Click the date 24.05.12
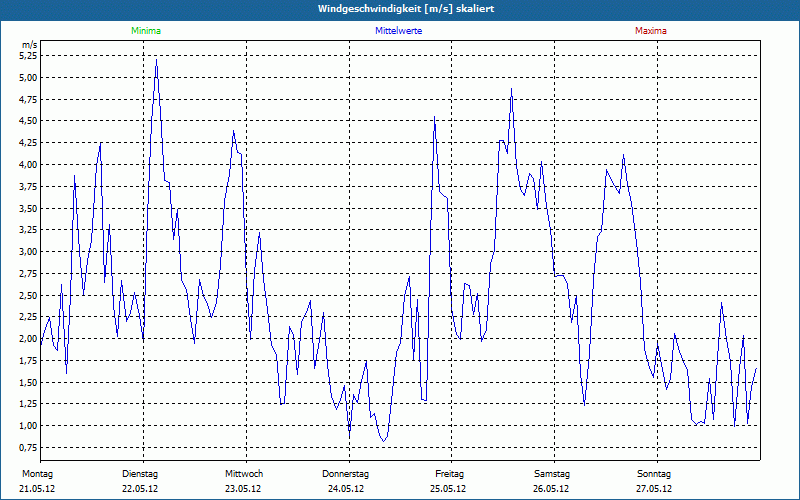Image resolution: width=800 pixels, height=500 pixels. 346,489
